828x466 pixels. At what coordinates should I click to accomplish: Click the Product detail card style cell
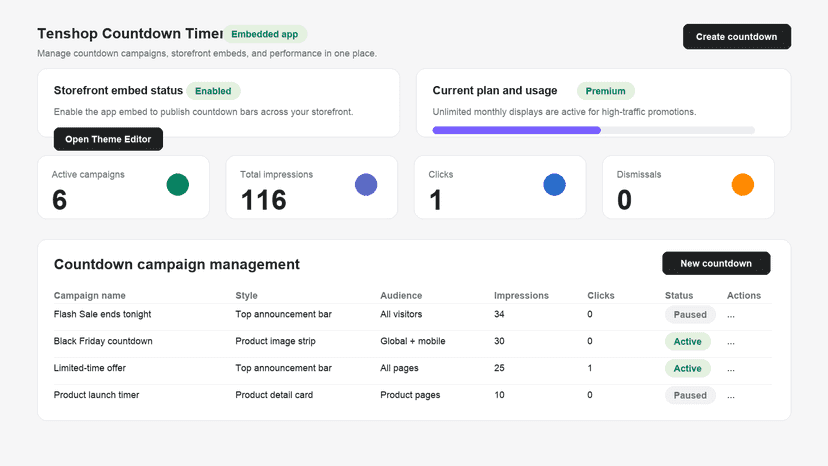coord(274,395)
